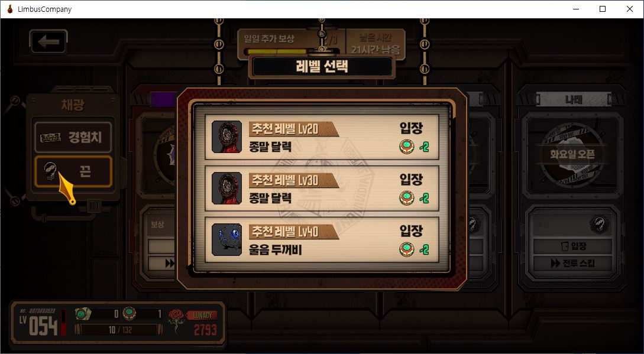Click the 화요일 오픈 locked dungeon emblem
644x354 pixels.
pyautogui.click(x=572, y=154)
